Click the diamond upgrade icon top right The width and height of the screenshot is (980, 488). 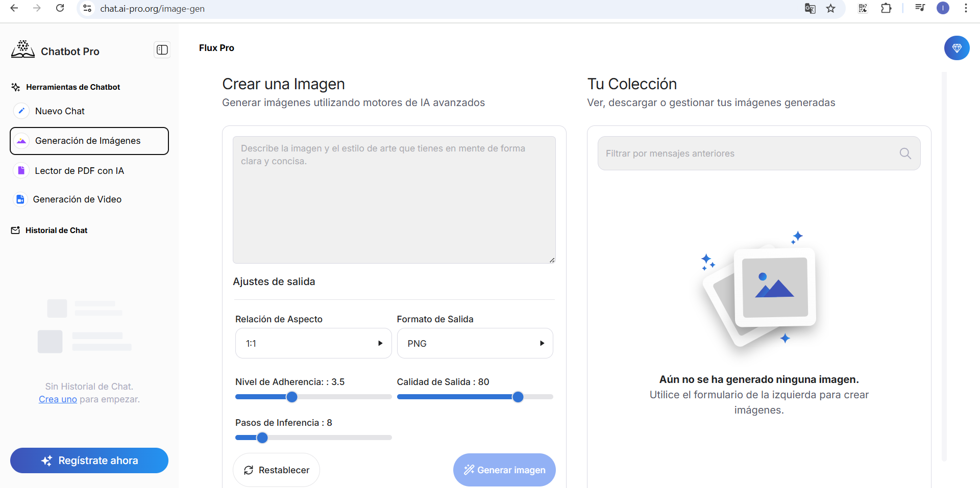click(958, 48)
